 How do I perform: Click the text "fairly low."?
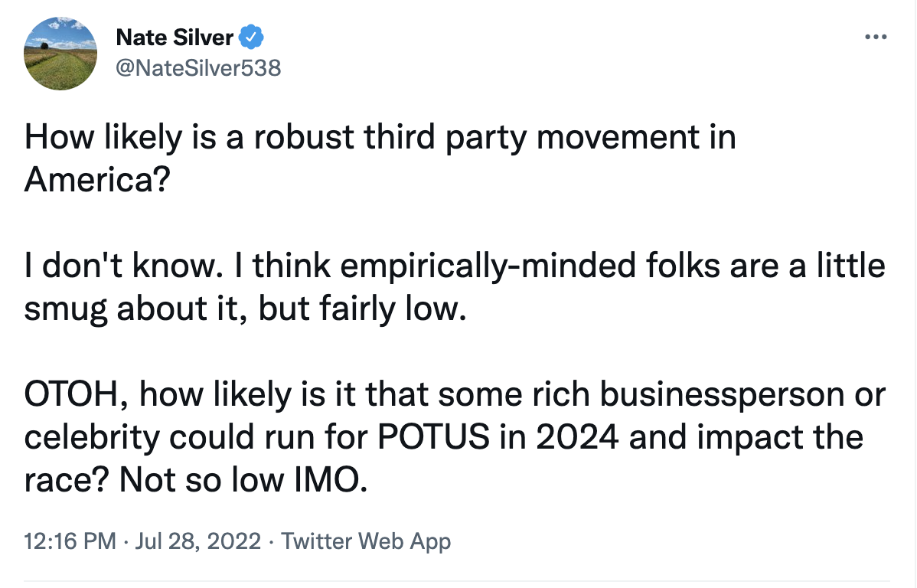pos(393,309)
